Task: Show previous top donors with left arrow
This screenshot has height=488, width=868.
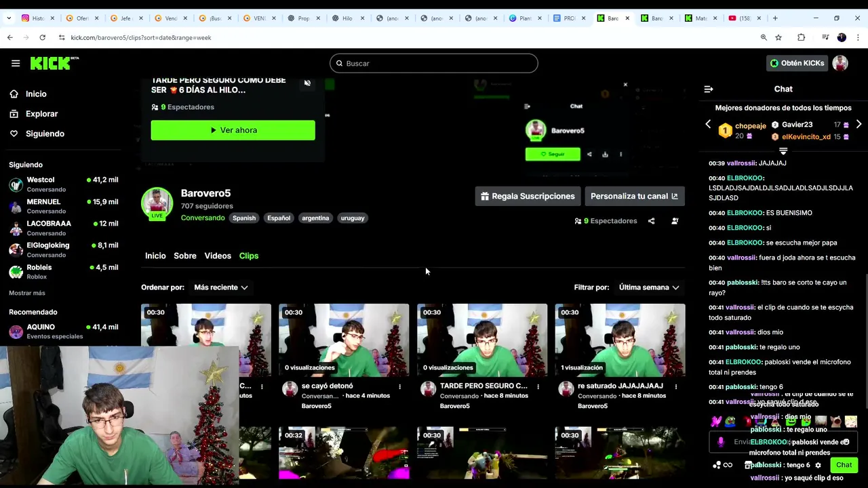Action: 708,124
